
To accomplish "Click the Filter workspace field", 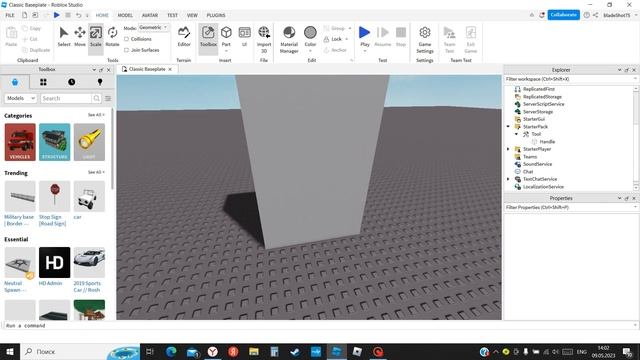I will (x=570, y=79).
